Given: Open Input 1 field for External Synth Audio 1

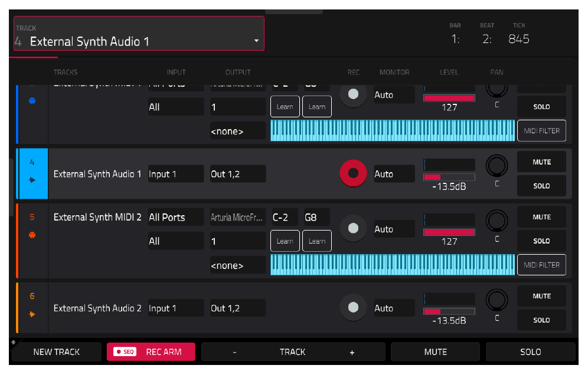Looking at the screenshot, I should pyautogui.click(x=176, y=174).
